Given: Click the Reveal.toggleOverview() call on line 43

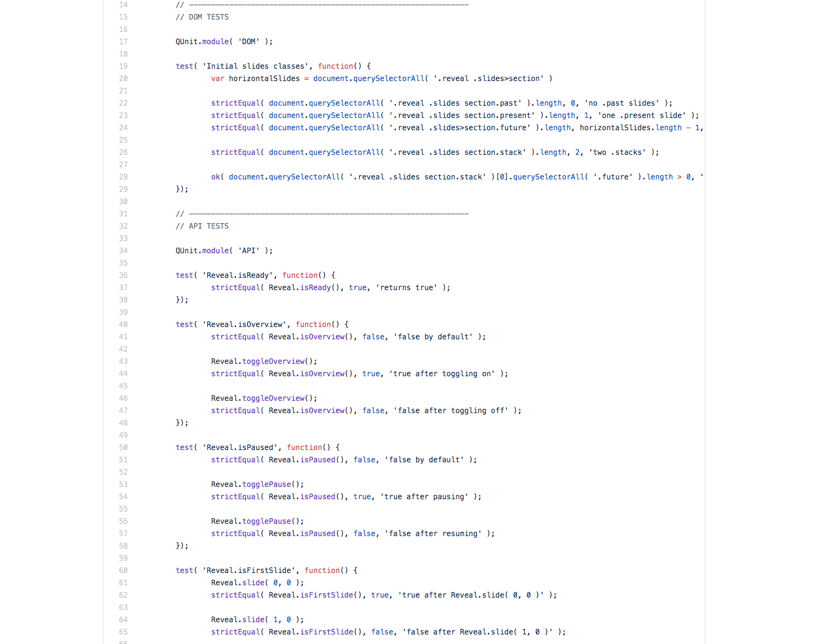Looking at the screenshot, I should (263, 361).
